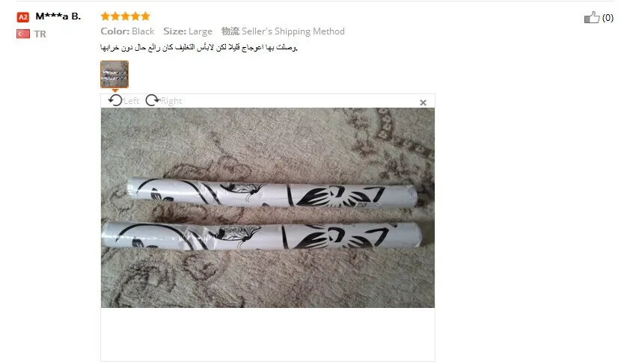Viewport: 633px width, 364px height.
Task: Click the "Size: Large" attribute text
Action: [x=188, y=31]
